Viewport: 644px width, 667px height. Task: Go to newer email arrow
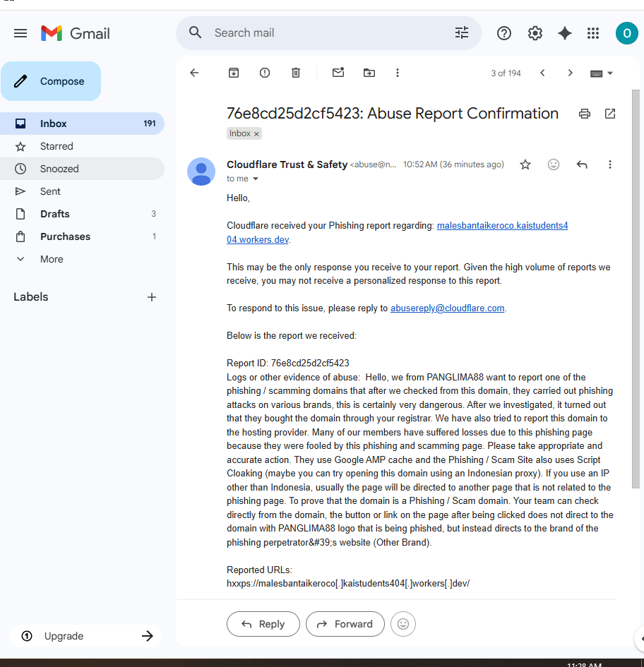[x=542, y=73]
